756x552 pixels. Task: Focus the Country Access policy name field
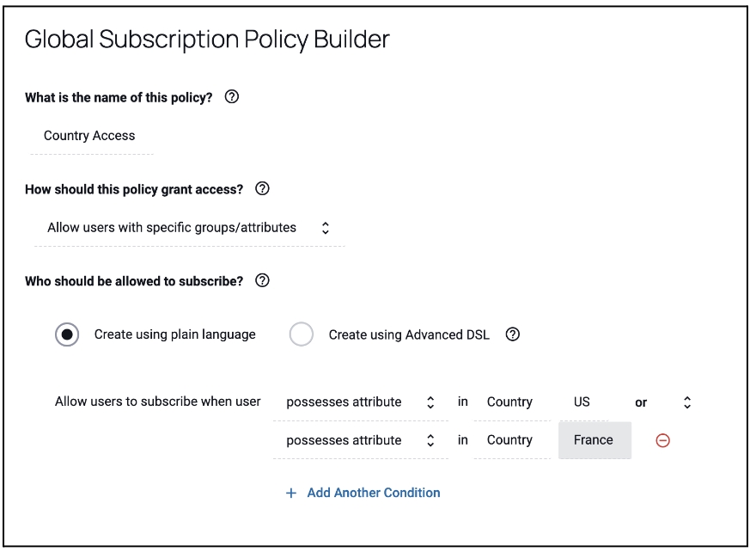coord(91,136)
